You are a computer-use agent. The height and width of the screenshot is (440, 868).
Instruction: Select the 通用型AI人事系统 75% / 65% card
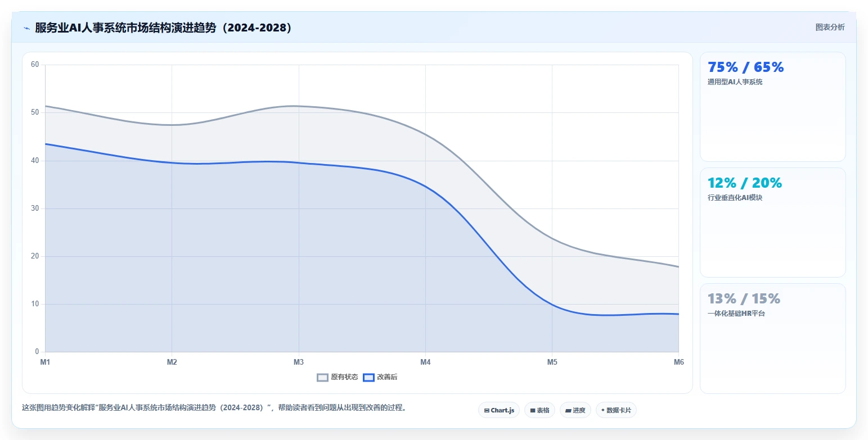(772, 107)
